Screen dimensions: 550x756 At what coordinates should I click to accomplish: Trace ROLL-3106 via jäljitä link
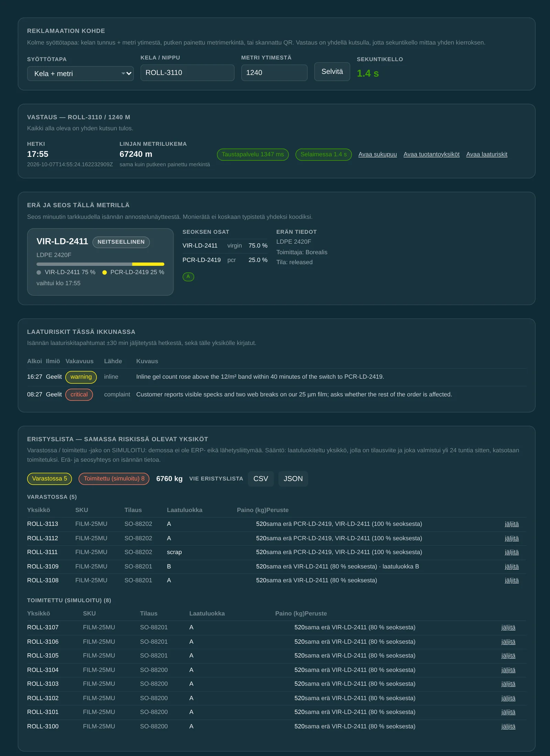[508, 642]
